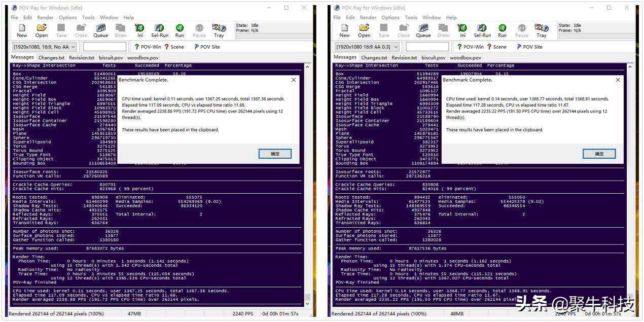Start rendering with Run icon in right window
Image resolution: width=644 pixels, height=322 pixels.
point(502,30)
